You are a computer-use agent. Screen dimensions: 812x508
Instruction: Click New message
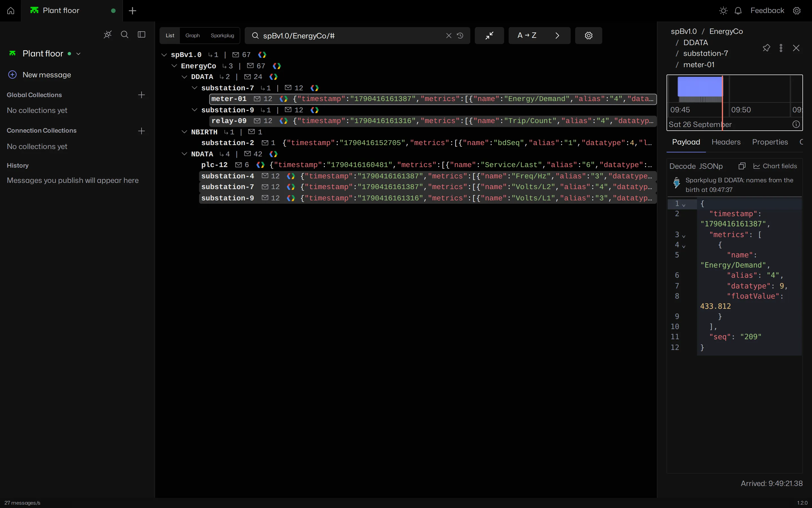tap(39, 75)
